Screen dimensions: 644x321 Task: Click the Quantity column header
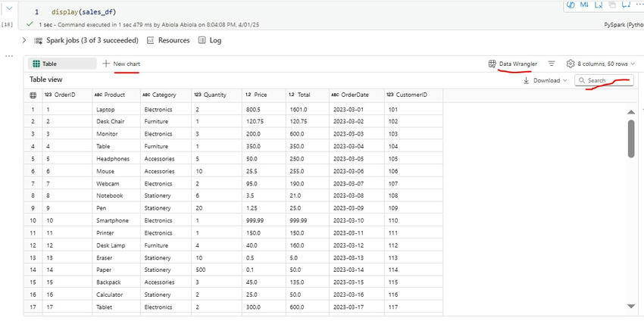point(217,95)
